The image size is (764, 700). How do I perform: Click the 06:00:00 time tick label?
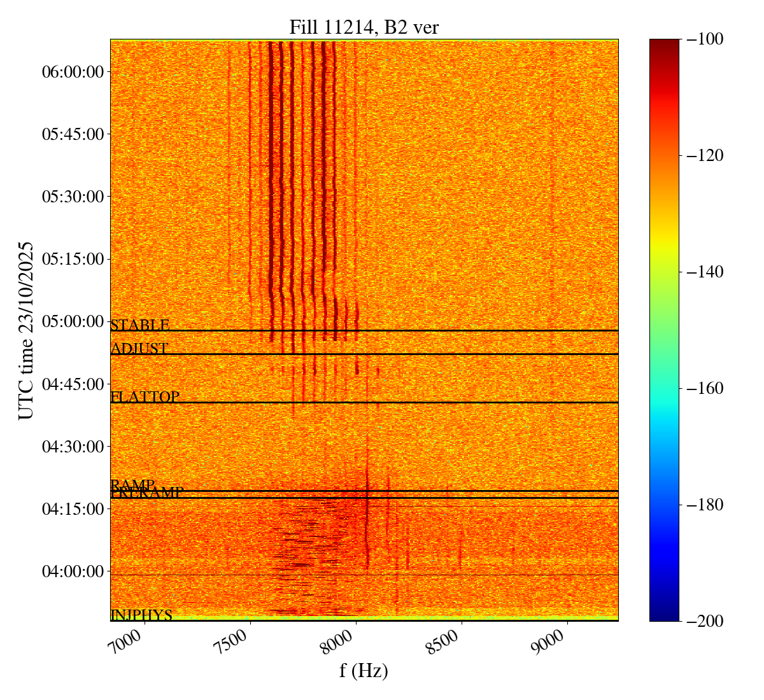(x=73, y=72)
